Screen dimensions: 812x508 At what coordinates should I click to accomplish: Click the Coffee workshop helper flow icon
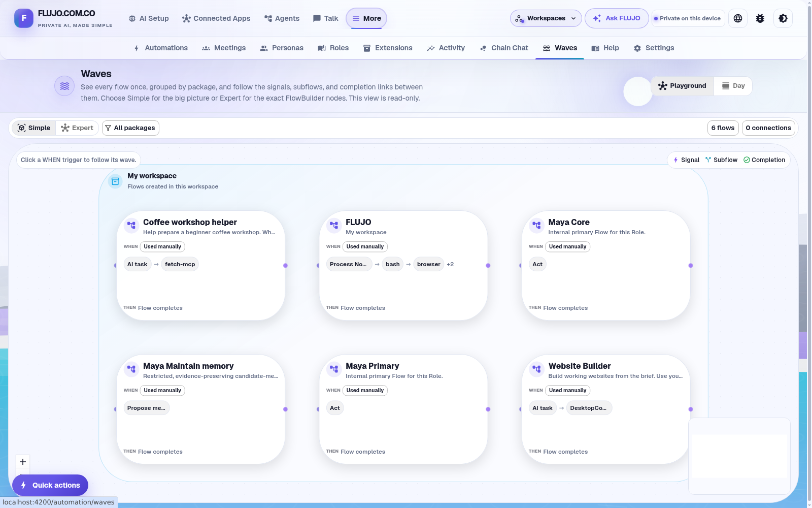131,225
